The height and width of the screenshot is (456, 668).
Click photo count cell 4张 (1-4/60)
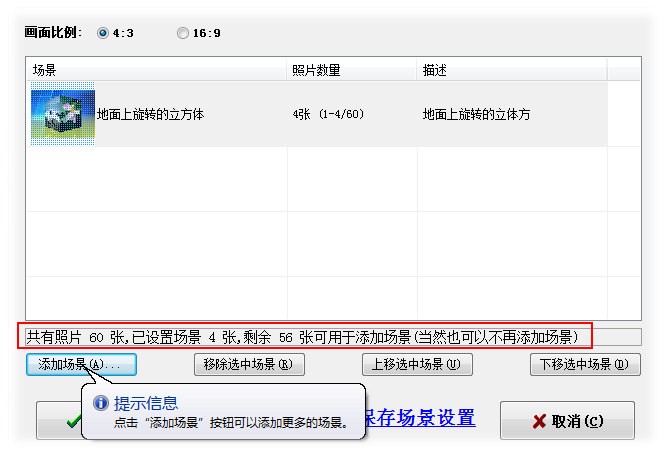click(328, 114)
